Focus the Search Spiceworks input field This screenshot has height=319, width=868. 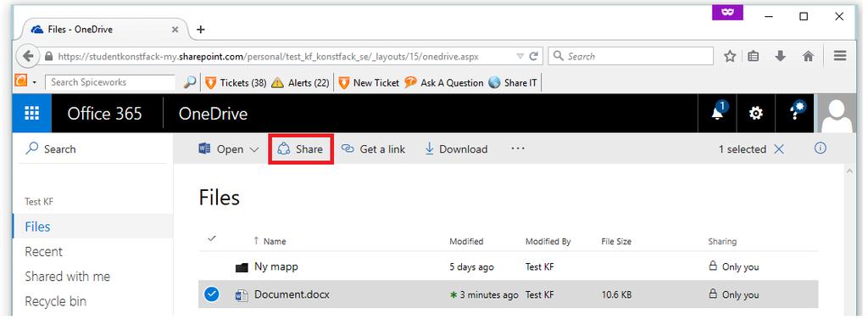click(110, 82)
